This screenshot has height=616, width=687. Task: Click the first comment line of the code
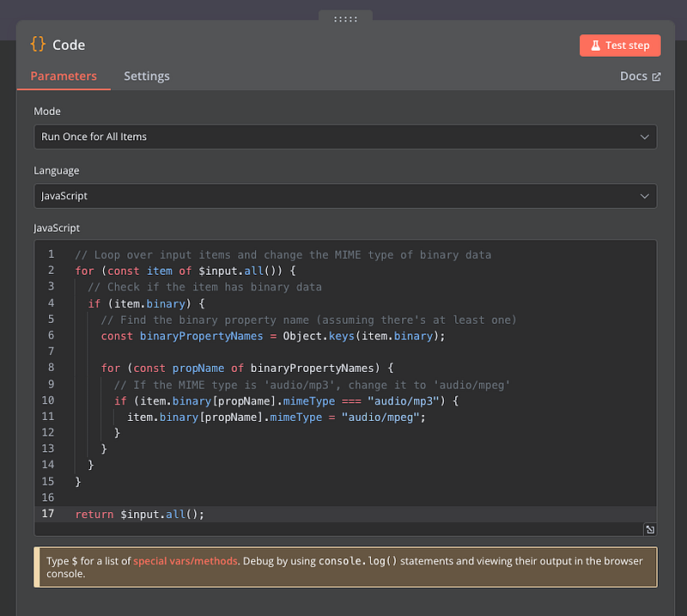[x=283, y=254]
